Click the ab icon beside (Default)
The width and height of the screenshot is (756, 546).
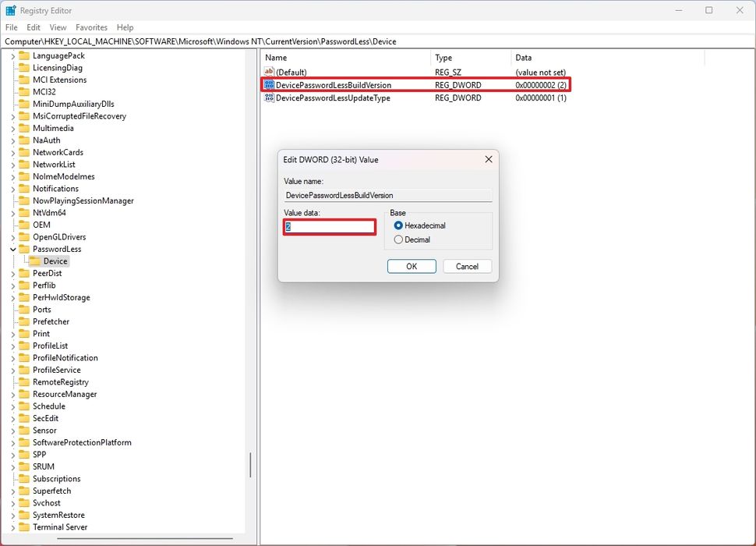[268, 72]
